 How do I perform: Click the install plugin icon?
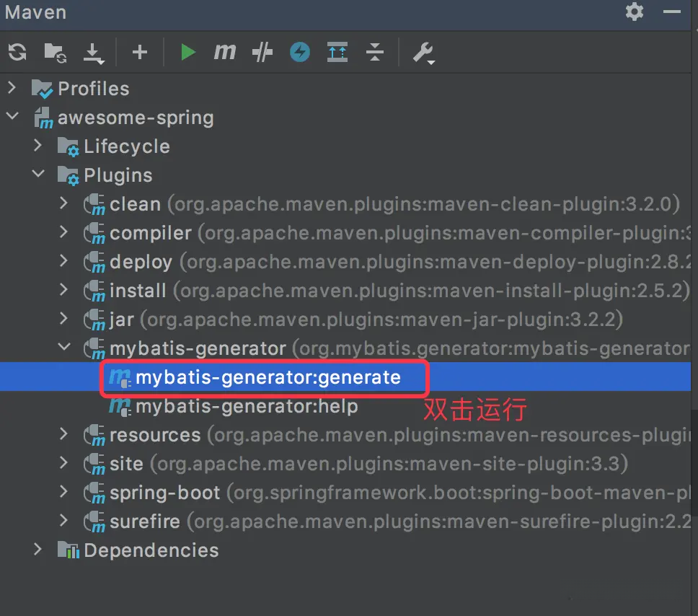point(94,291)
